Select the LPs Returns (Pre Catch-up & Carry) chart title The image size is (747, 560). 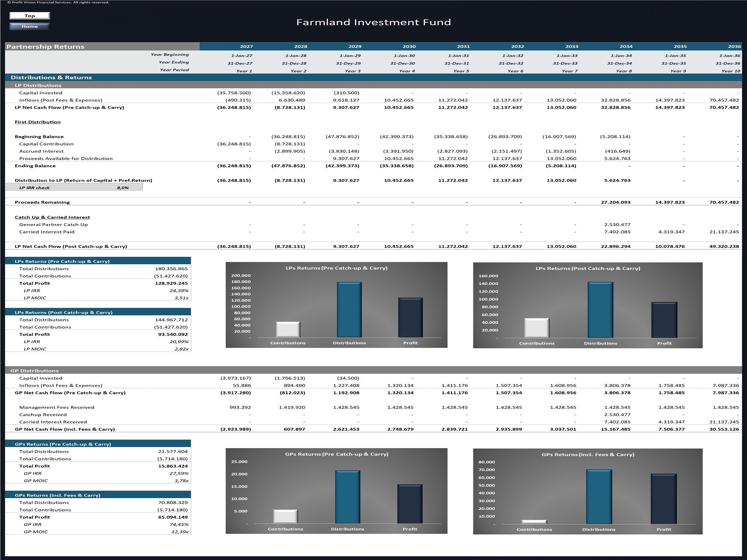337,268
